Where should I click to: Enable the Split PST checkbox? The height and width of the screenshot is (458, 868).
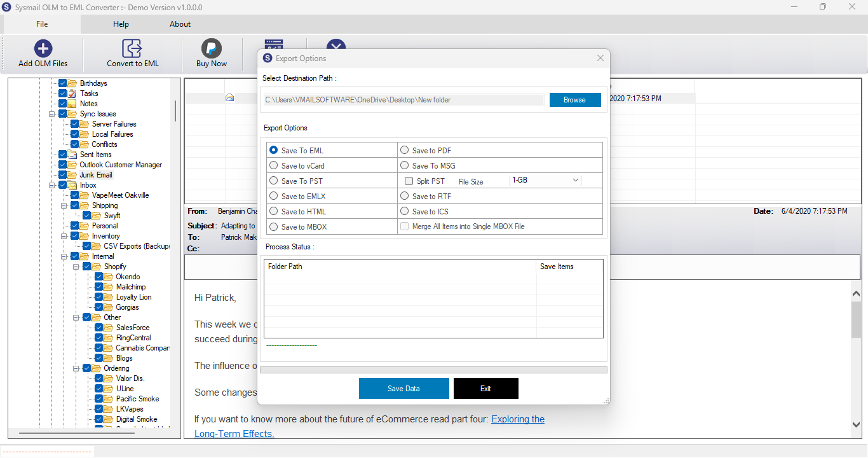pos(409,181)
